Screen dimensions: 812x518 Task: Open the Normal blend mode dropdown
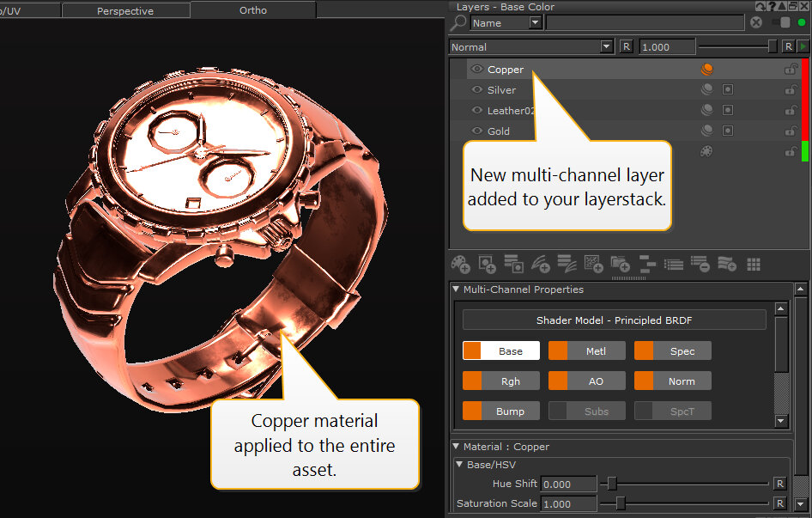607,47
